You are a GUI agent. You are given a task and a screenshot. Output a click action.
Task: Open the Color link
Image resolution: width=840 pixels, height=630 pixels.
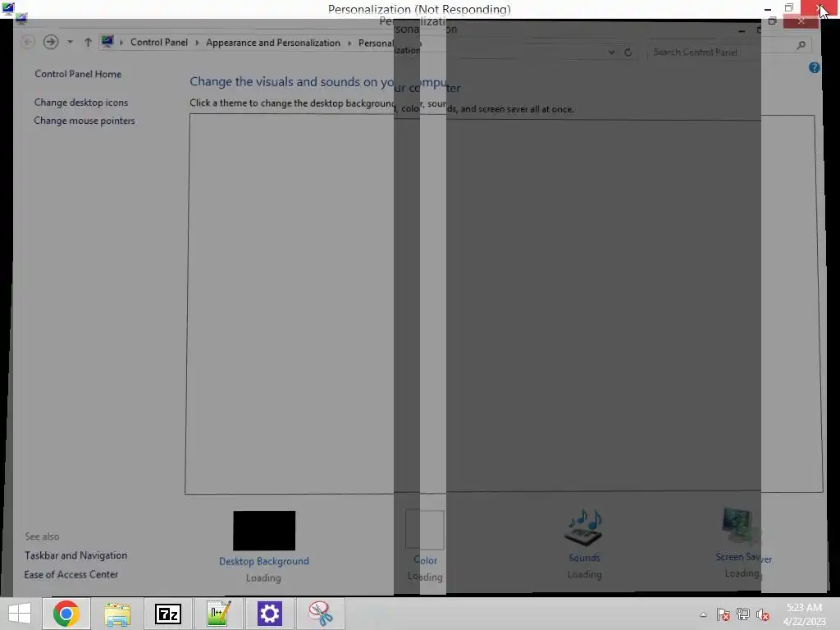click(x=426, y=560)
